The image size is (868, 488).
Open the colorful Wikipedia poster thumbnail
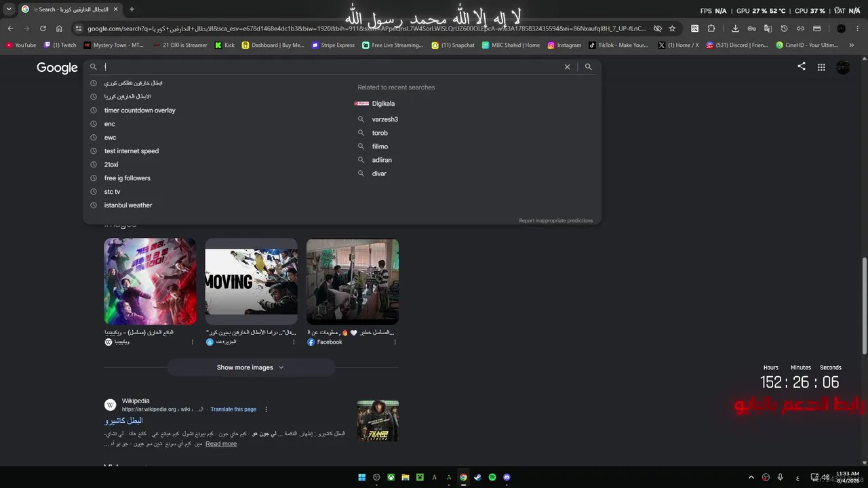pos(150,281)
